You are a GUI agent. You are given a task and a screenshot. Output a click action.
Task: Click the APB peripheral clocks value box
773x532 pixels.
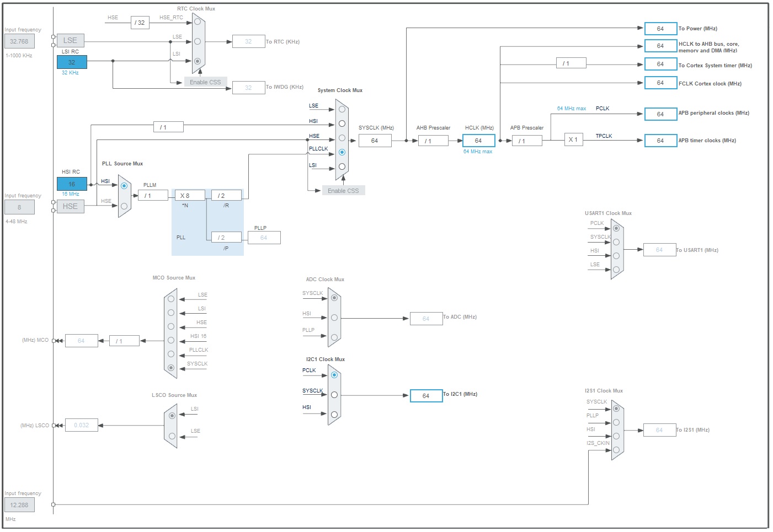tap(660, 114)
